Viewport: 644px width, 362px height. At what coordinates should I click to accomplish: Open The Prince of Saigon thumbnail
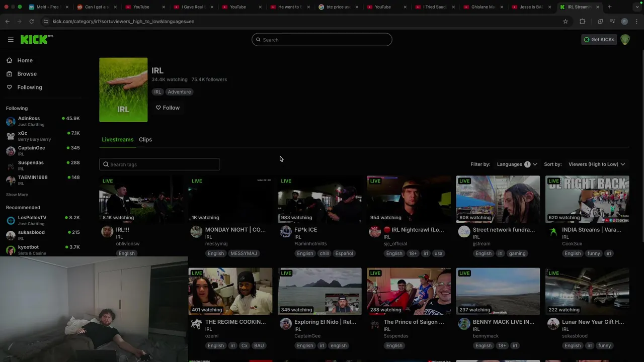click(409, 292)
